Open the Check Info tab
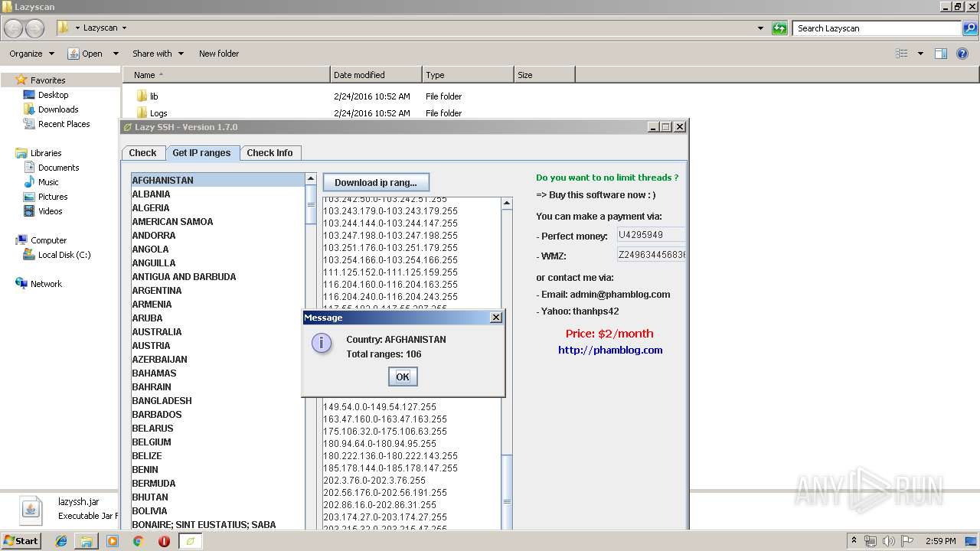Viewport: 980px width, 551px height. (x=269, y=153)
